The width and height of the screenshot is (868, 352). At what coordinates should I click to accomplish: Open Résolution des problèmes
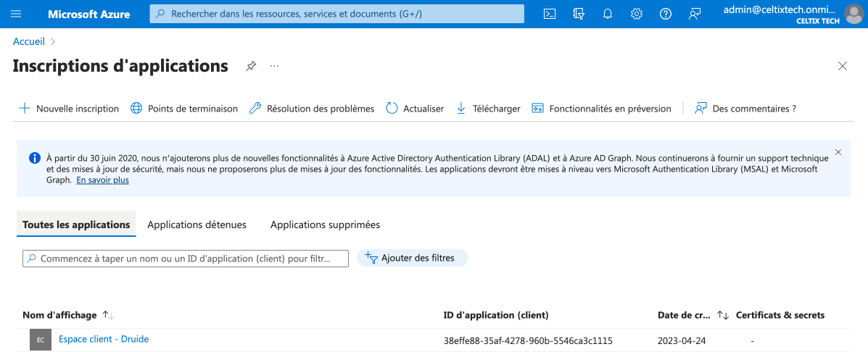coord(312,109)
